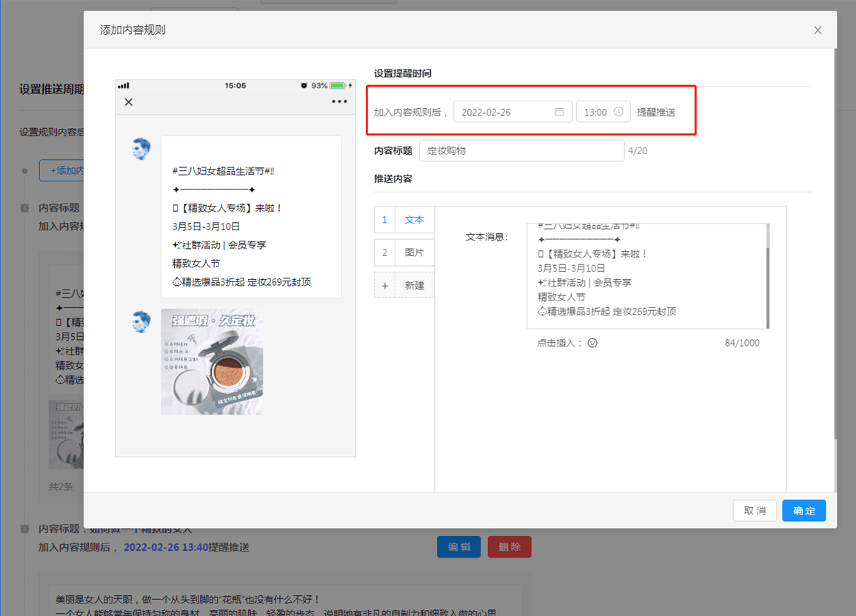This screenshot has width=856, height=616.
Task: Click the 编辑 button in background page
Action: 458,546
